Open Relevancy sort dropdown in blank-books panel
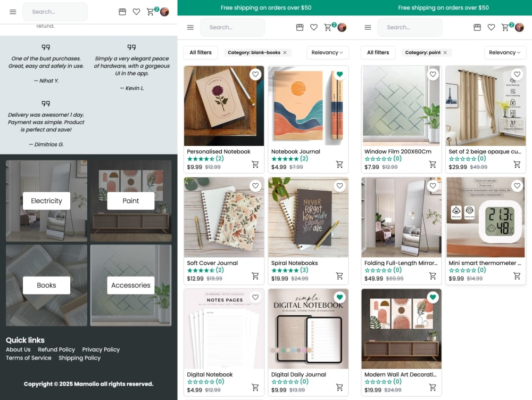Screen dimensions: 532x400 [327, 53]
